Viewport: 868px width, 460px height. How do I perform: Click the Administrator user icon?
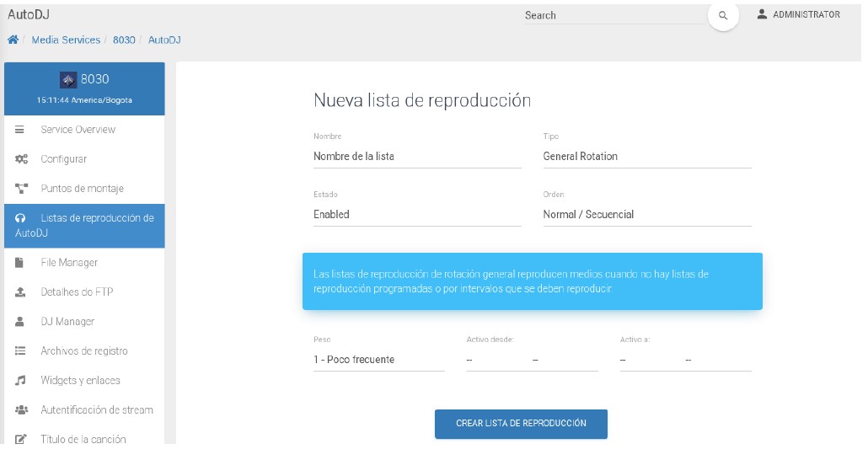762,14
